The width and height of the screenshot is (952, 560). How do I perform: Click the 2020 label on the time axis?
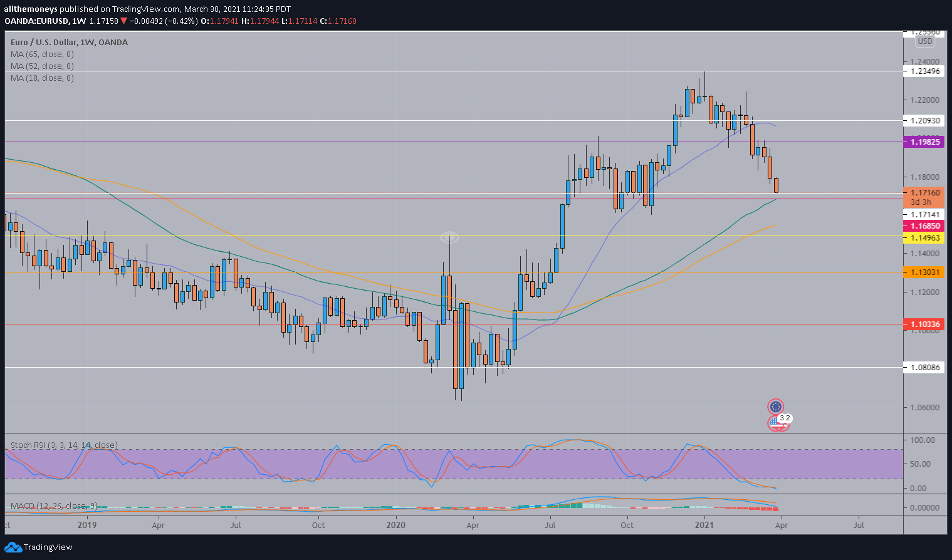(396, 526)
